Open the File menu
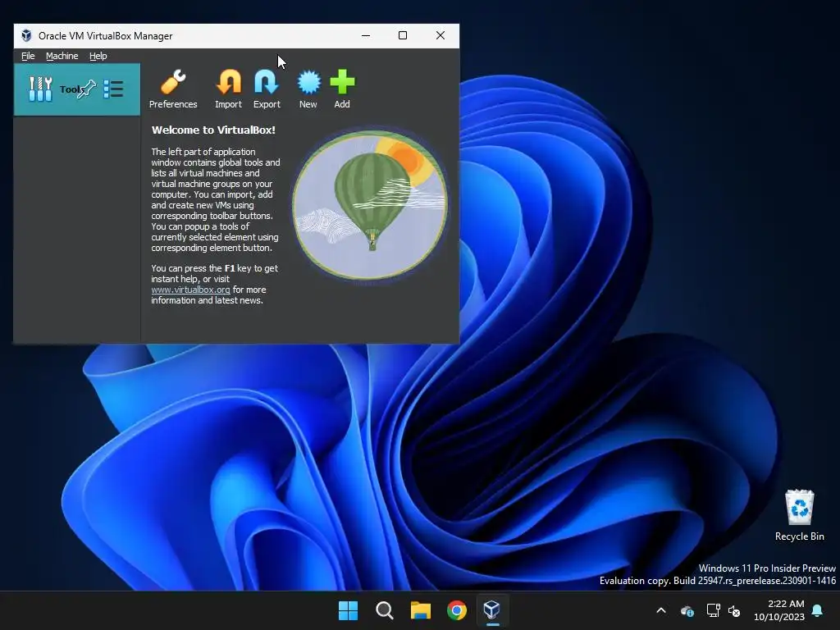 pyautogui.click(x=28, y=56)
